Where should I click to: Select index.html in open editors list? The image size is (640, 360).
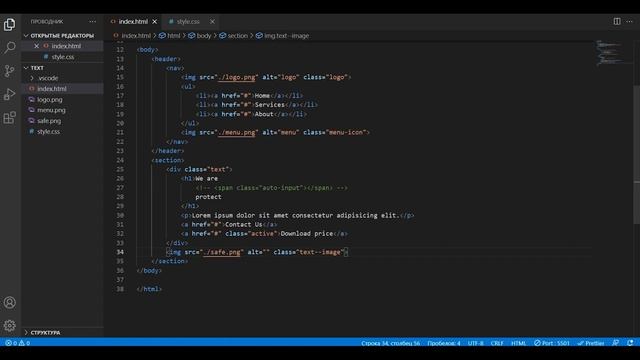coord(66,46)
